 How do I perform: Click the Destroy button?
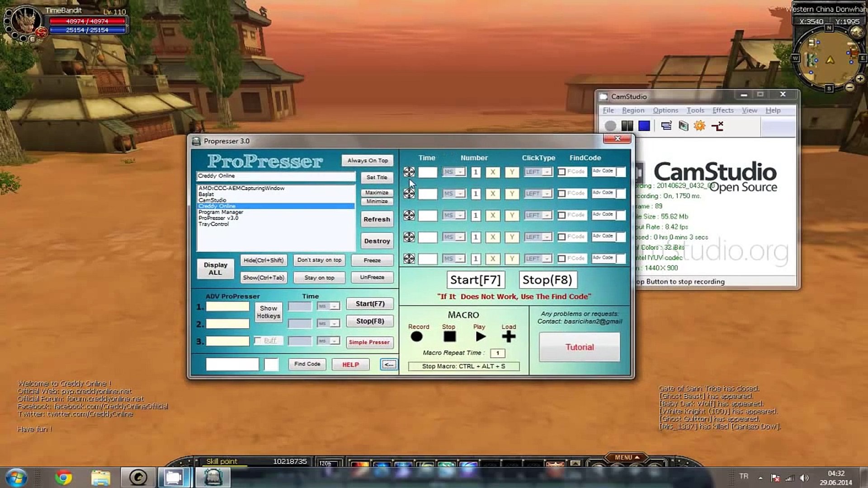coord(377,241)
